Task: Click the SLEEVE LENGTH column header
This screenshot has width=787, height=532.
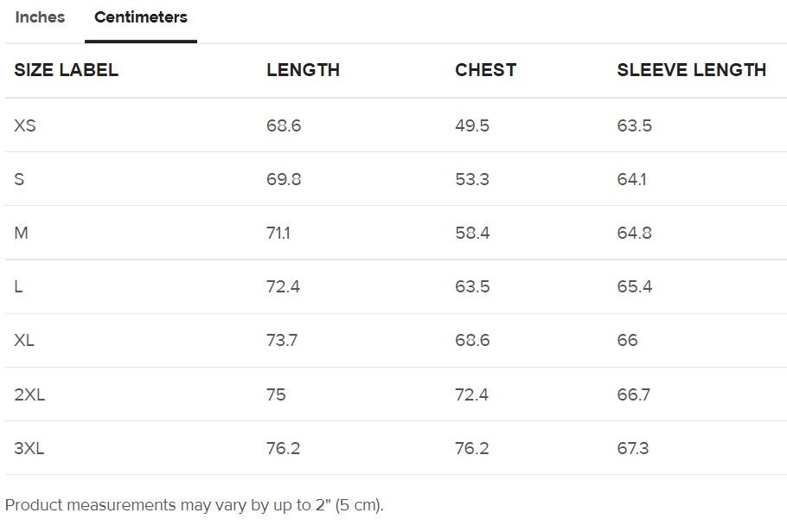Action: click(x=692, y=70)
